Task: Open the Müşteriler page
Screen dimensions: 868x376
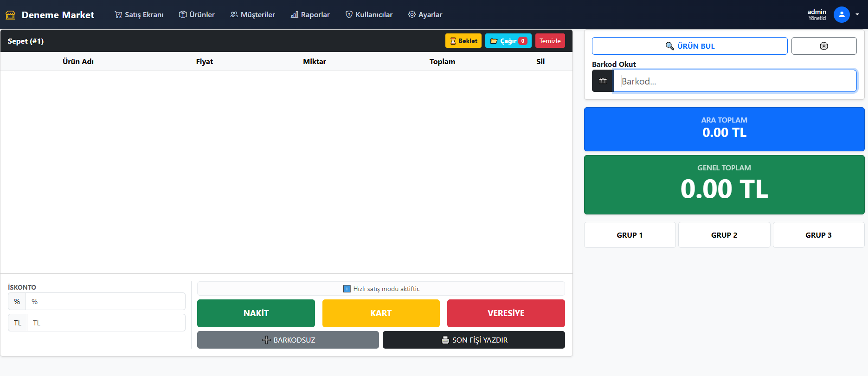Action: (x=252, y=15)
